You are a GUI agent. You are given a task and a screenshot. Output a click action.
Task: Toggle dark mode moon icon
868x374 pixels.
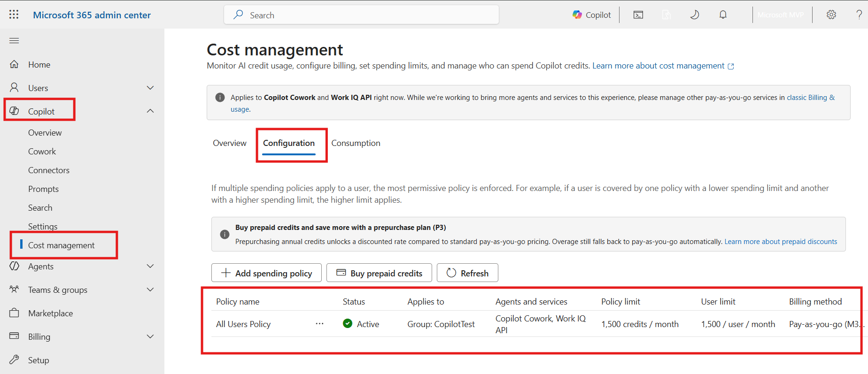click(x=695, y=15)
